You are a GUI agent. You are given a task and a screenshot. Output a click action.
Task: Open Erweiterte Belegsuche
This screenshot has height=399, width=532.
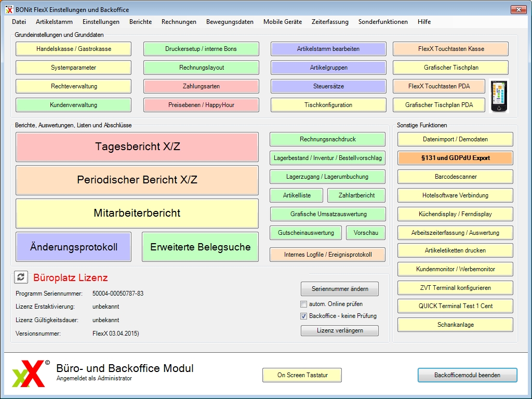click(x=200, y=247)
